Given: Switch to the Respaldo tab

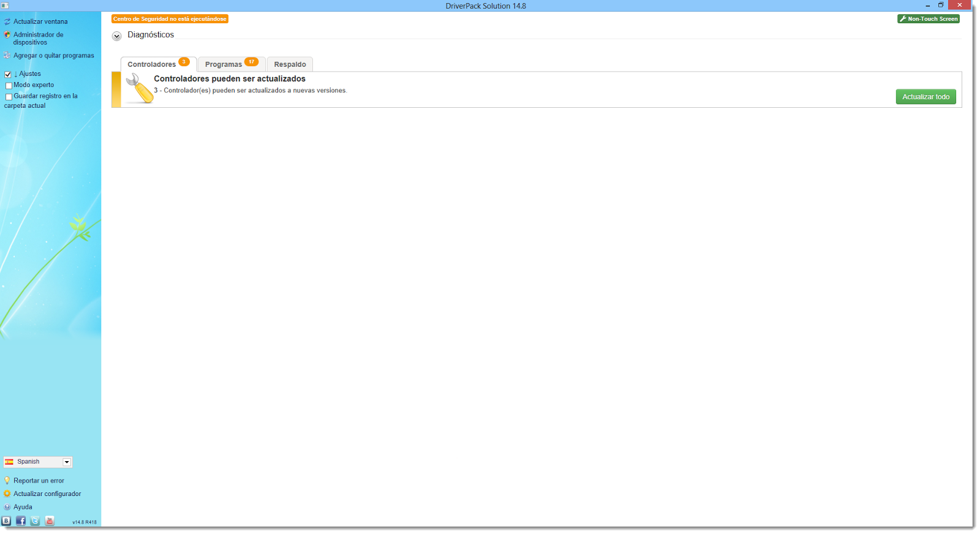Looking at the screenshot, I should coord(290,64).
